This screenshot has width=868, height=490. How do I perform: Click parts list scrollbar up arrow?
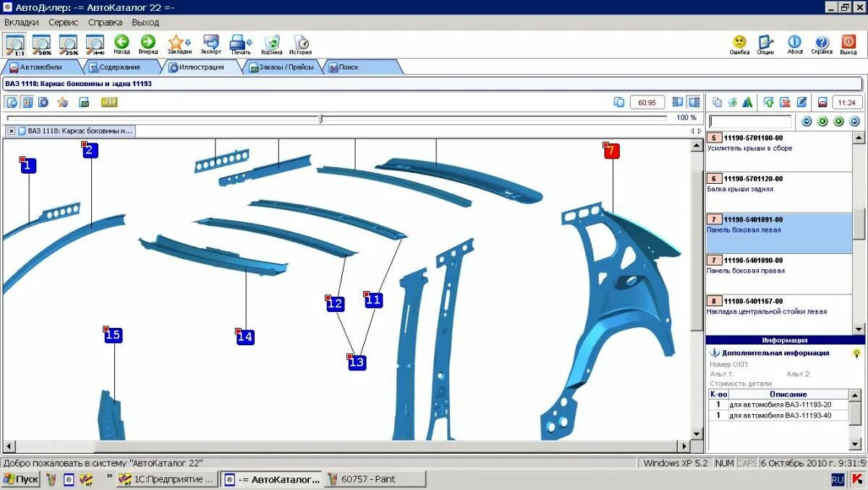point(859,138)
